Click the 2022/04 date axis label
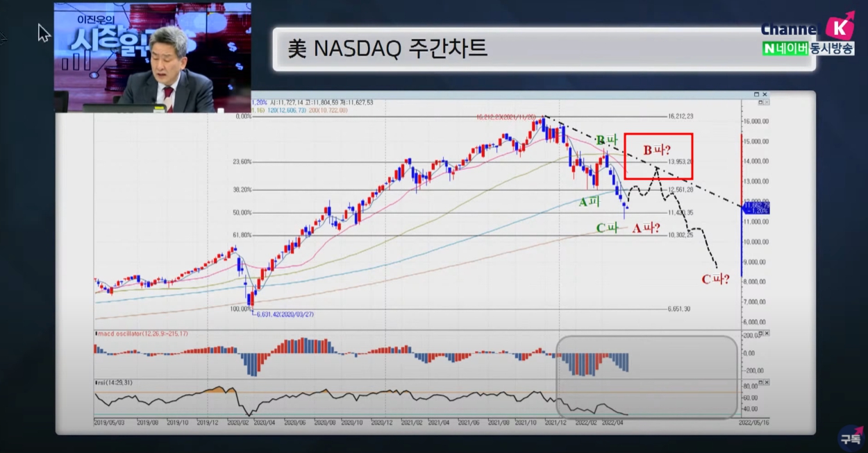Image resolution: width=868 pixels, height=453 pixels. pos(612,422)
